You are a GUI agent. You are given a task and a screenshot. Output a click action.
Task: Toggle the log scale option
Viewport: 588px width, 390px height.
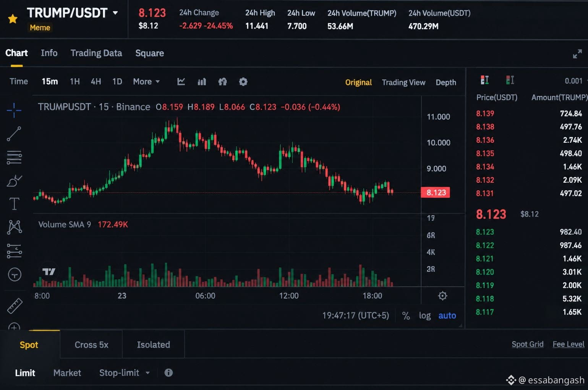pos(425,316)
